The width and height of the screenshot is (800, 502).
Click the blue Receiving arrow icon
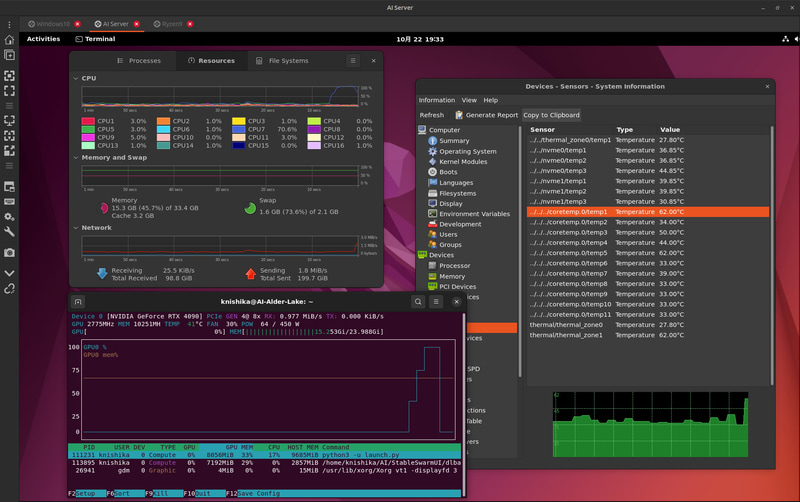102,274
